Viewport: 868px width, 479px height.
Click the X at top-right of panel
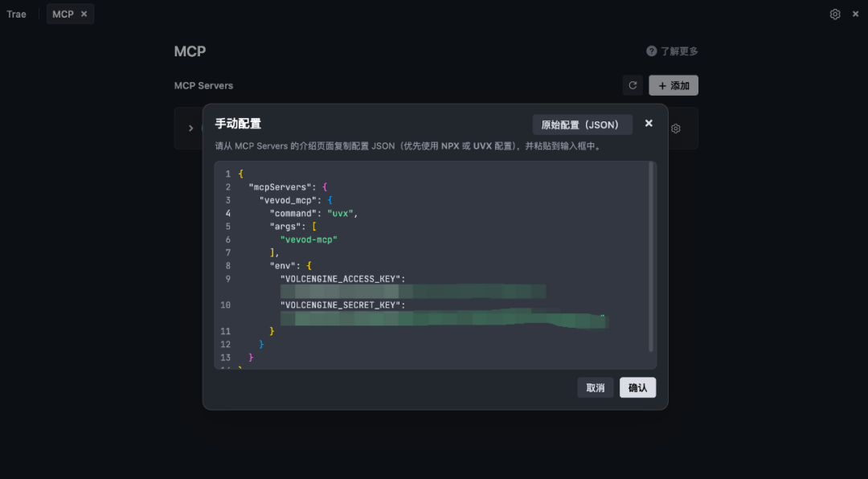click(x=856, y=14)
